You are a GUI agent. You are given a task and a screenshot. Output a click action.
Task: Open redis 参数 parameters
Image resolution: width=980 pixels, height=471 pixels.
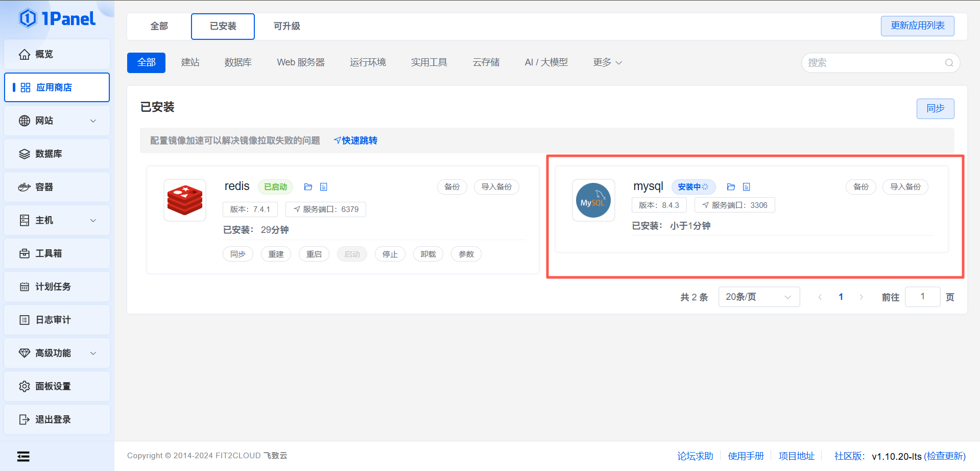[x=466, y=254]
